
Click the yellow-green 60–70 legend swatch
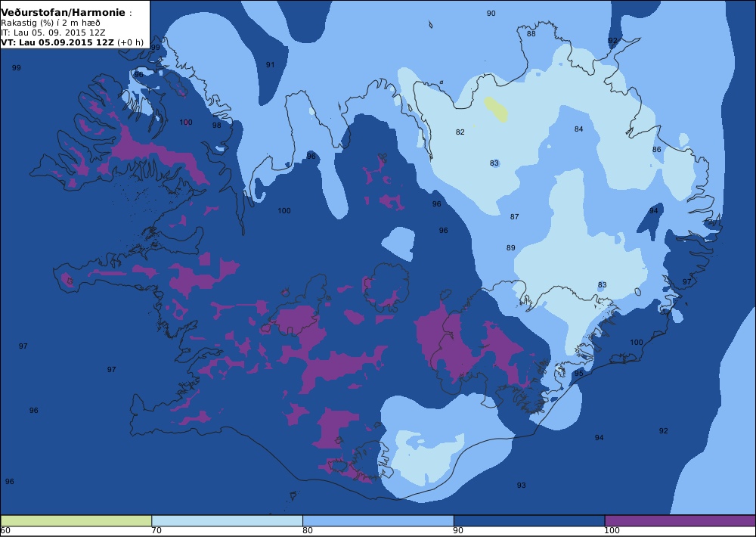pos(76,520)
